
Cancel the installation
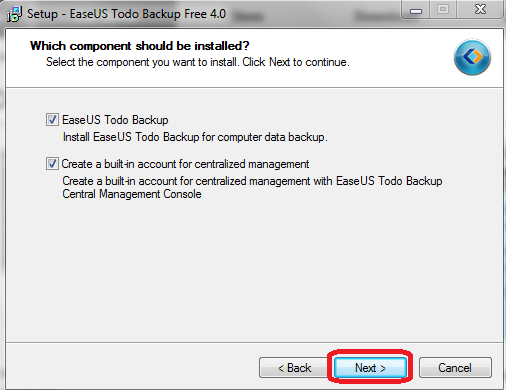coord(455,368)
